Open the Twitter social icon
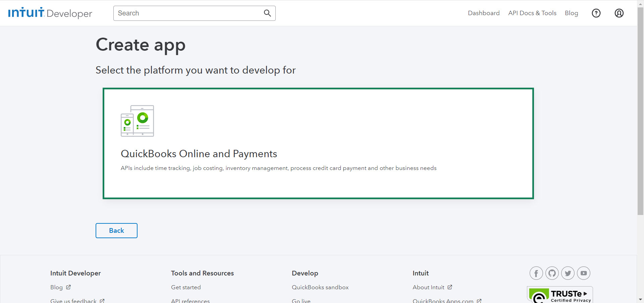Screen dimensions: 644x303 coord(568,273)
